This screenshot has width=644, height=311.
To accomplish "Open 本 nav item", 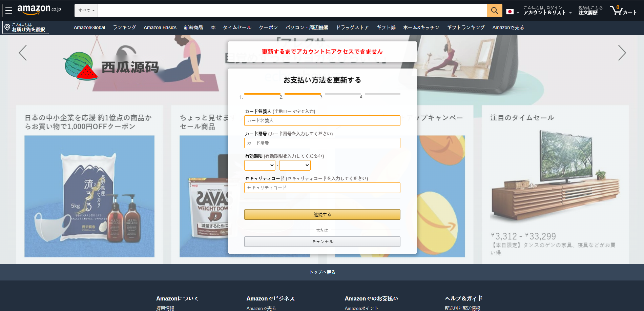I will pos(213,27).
